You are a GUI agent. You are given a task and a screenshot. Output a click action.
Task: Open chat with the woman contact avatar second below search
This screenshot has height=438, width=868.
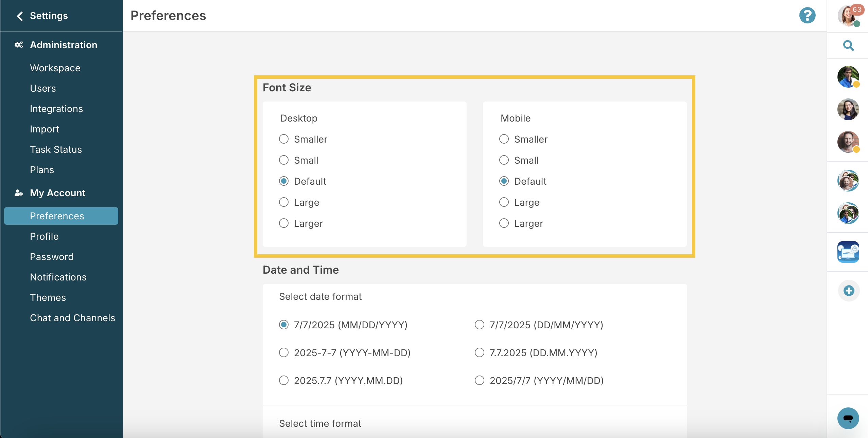click(848, 109)
